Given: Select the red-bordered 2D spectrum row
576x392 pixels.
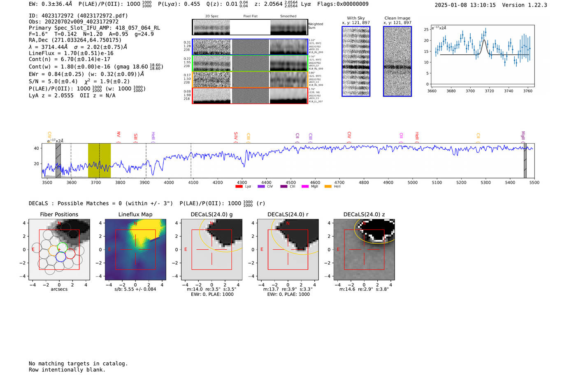Looking at the screenshot, I should pos(250,95).
